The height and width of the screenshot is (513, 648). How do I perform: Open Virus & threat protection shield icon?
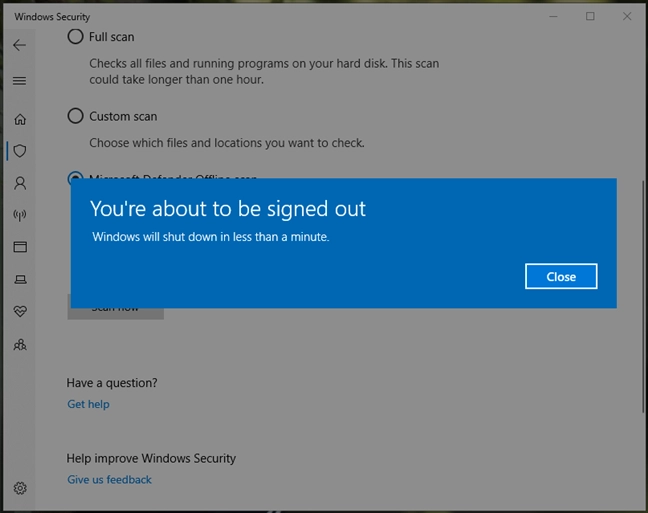click(20, 151)
